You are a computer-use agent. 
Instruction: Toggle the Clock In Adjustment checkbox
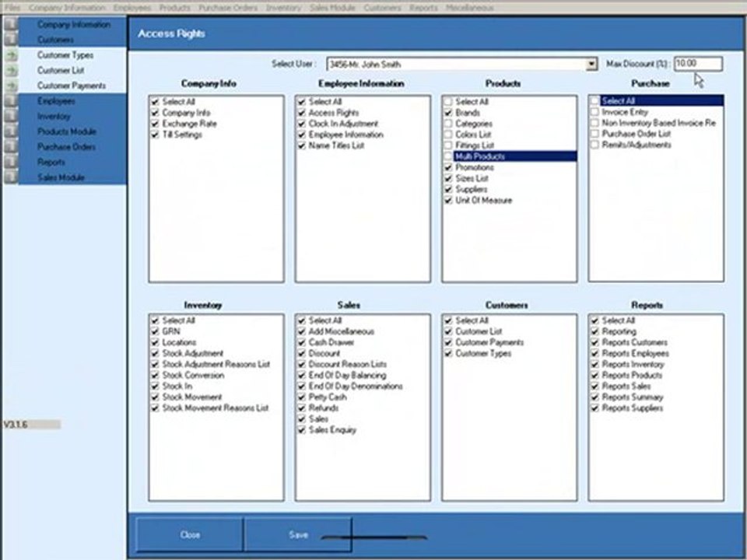click(302, 124)
